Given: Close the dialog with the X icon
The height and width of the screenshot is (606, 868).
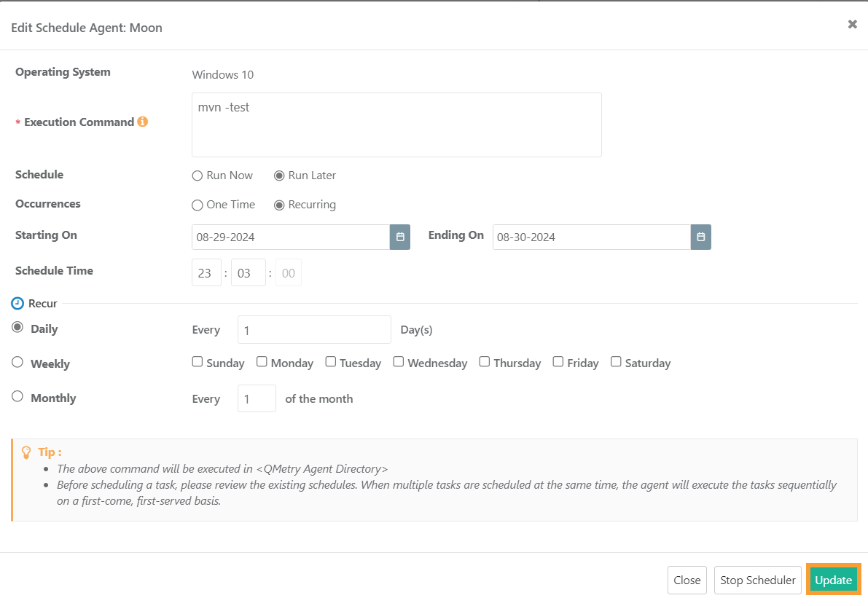Looking at the screenshot, I should click(x=852, y=23).
